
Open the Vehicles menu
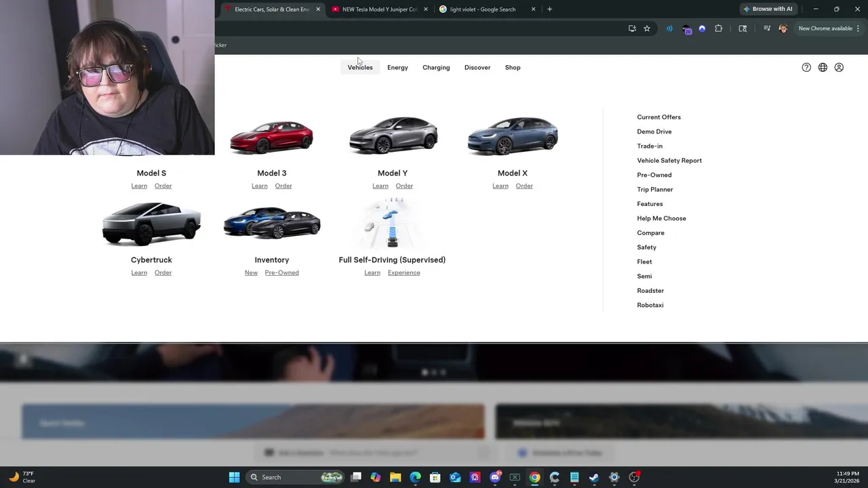coord(360,67)
